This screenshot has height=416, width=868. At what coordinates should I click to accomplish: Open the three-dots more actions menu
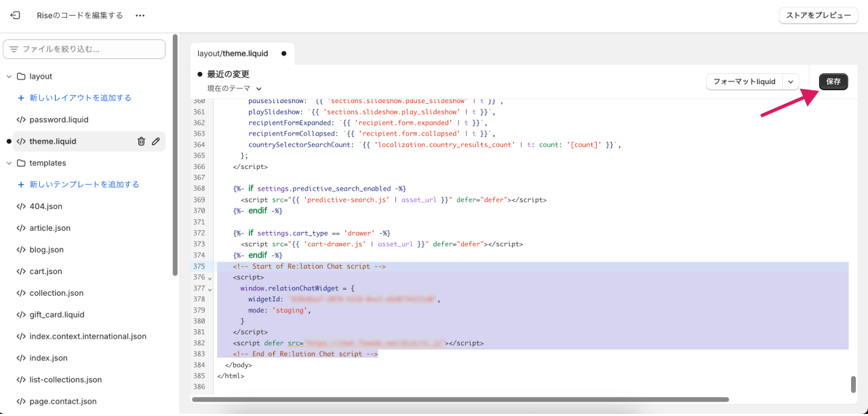point(140,15)
